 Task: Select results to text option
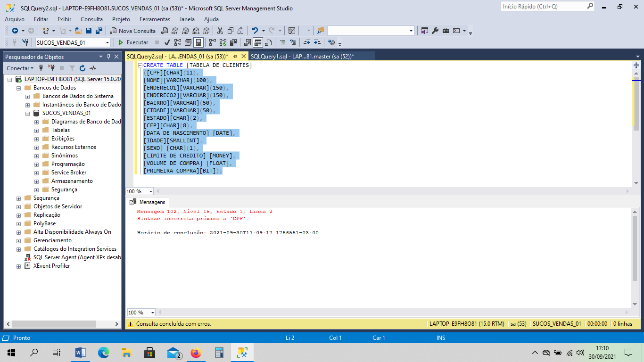click(248, 42)
